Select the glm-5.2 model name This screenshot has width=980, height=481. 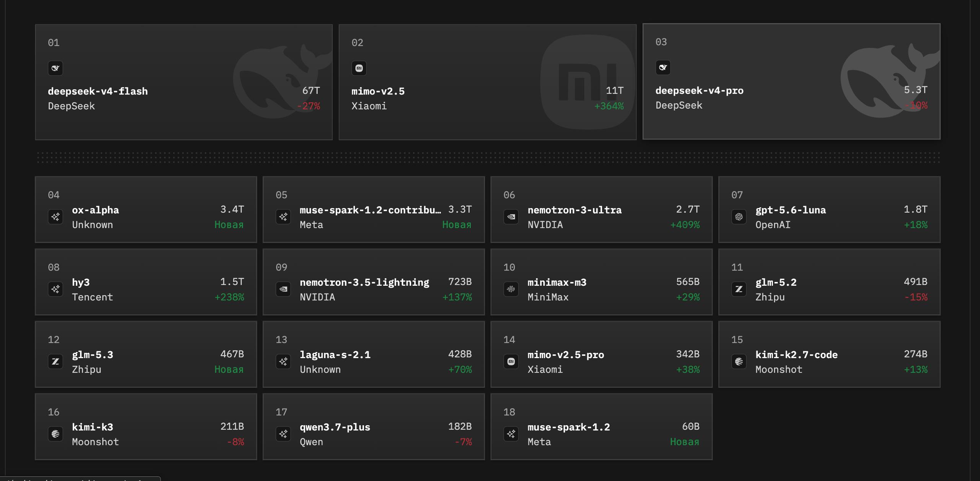click(776, 282)
